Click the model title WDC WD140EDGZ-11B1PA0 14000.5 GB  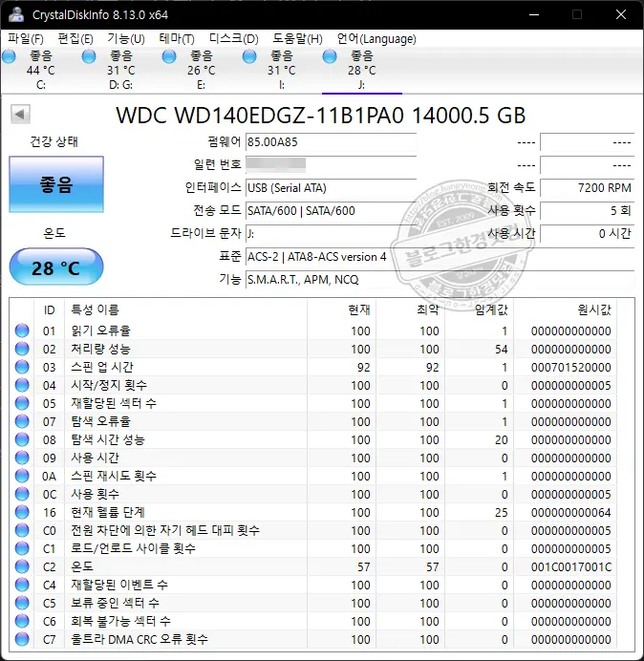click(x=321, y=115)
